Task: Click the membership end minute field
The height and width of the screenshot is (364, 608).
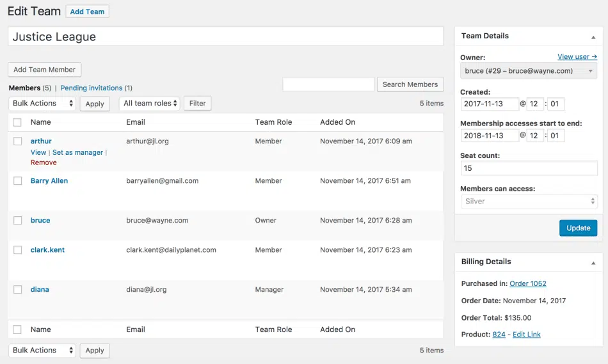Action: [x=556, y=136]
